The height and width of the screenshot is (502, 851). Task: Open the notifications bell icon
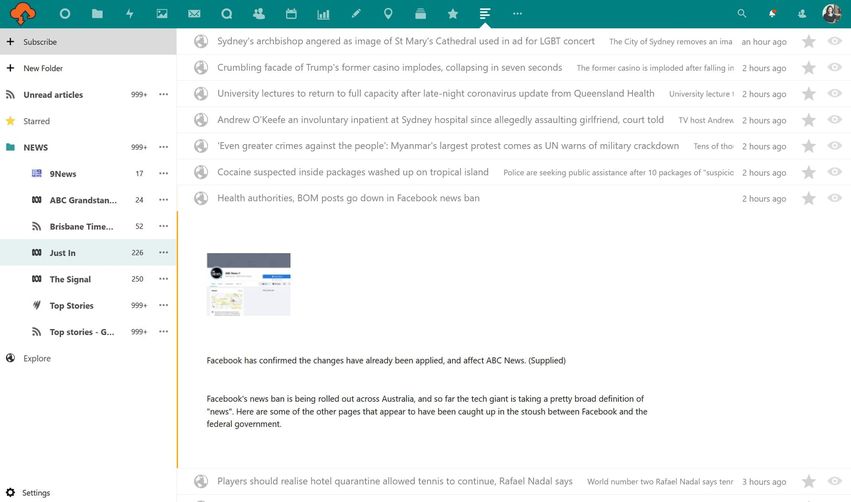[x=772, y=14]
